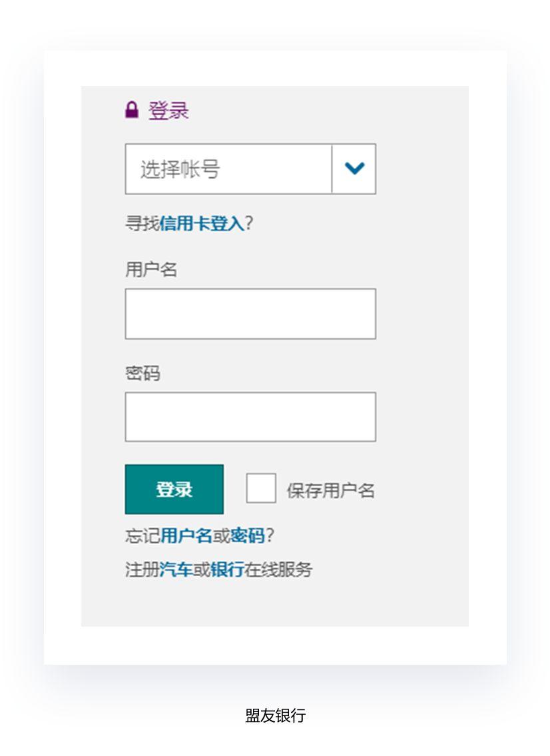Click the purple padlock icon above the form
The width and height of the screenshot is (550, 756).
pyautogui.click(x=131, y=109)
